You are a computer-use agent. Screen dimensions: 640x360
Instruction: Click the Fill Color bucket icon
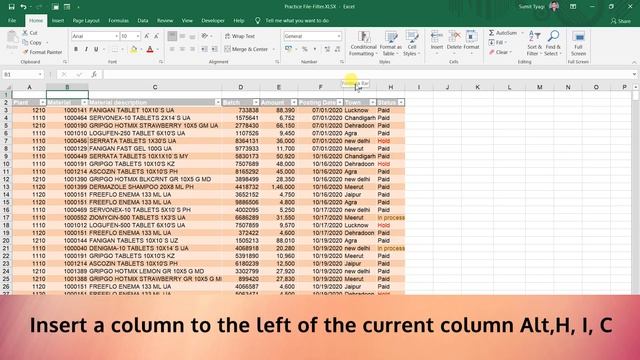[133, 49]
